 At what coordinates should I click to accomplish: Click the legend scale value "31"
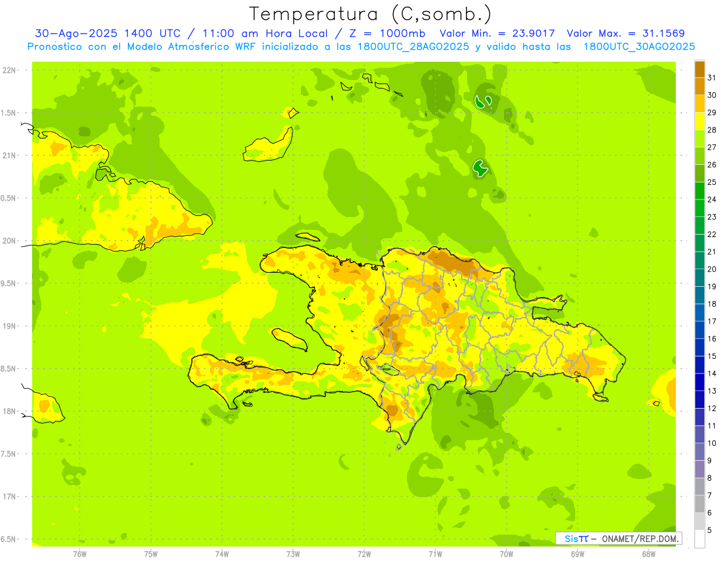pyautogui.click(x=712, y=77)
